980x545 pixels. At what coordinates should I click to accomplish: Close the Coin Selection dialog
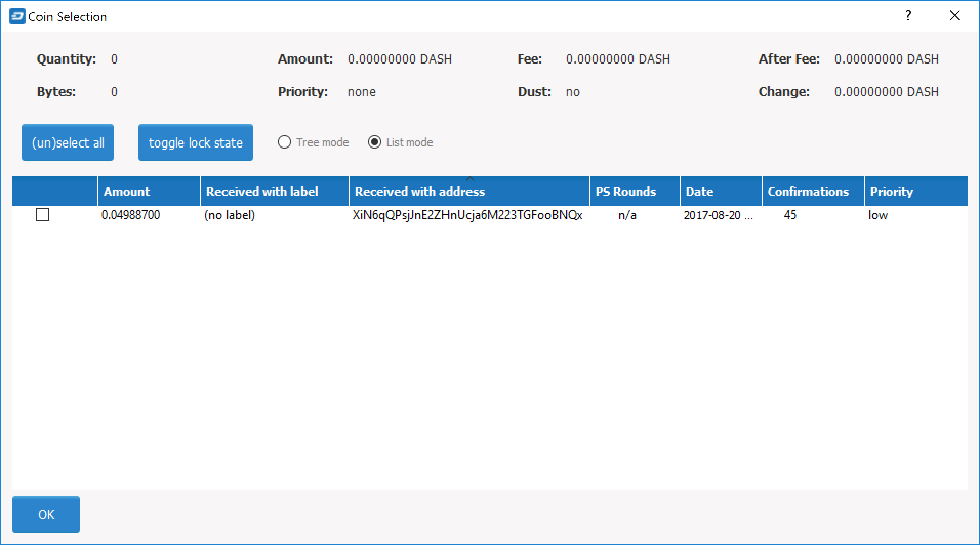coord(954,16)
